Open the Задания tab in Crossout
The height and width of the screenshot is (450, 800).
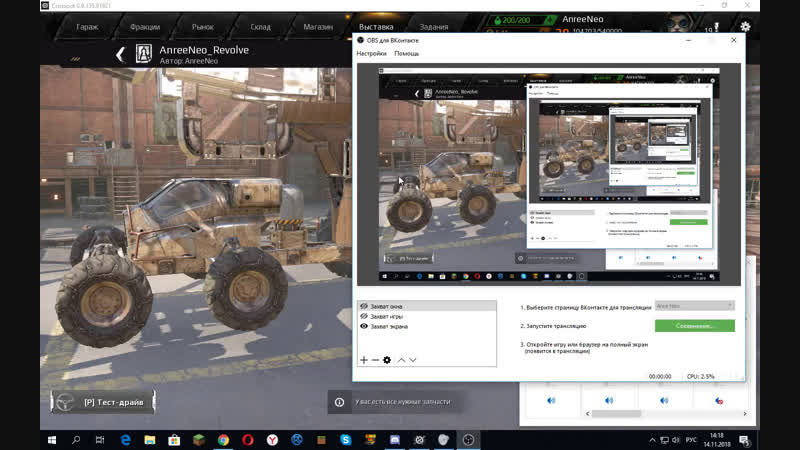click(x=434, y=27)
